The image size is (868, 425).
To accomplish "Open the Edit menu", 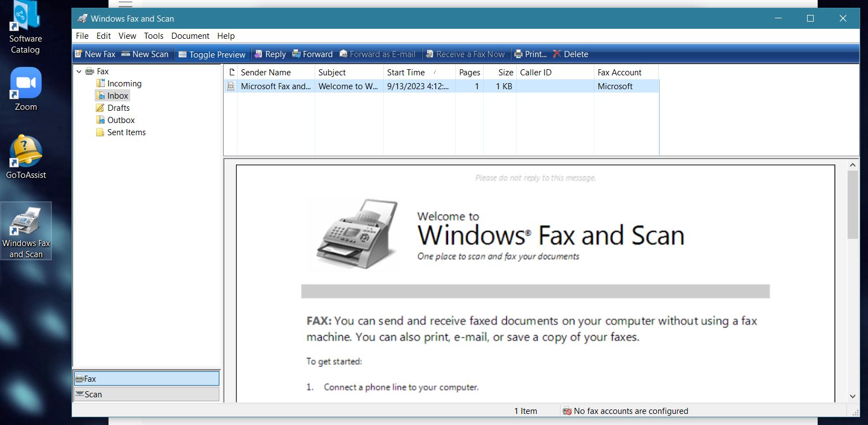I will (104, 36).
